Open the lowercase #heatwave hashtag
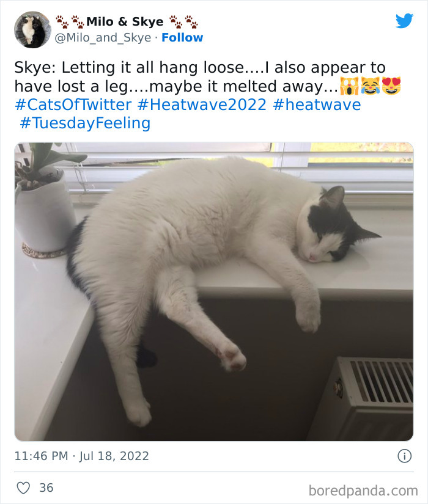The image size is (428, 504). coord(317,105)
